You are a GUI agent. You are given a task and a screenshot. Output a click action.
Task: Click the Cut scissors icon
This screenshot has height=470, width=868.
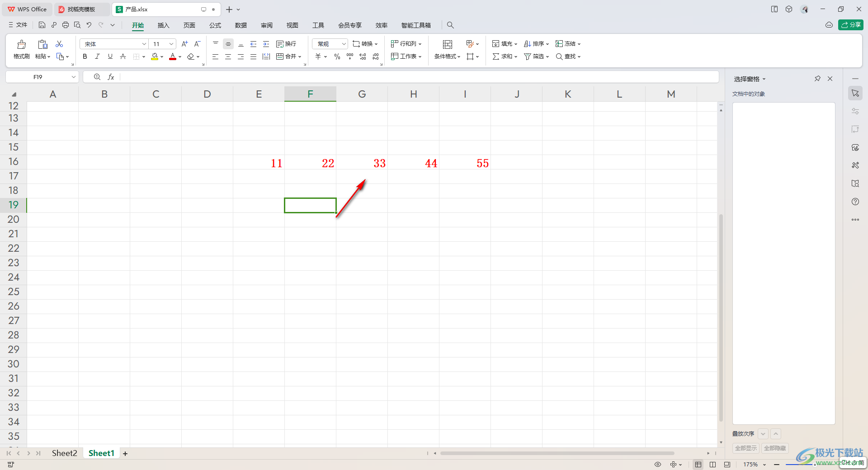point(59,44)
